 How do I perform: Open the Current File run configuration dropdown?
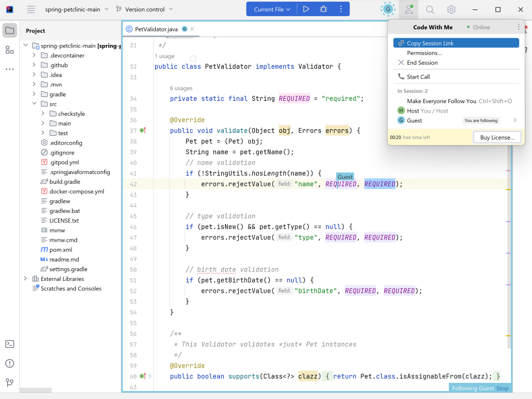(272, 9)
